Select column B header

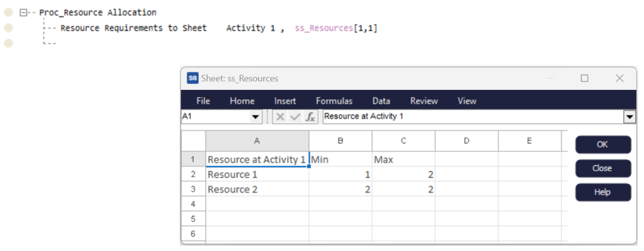pyautogui.click(x=340, y=141)
